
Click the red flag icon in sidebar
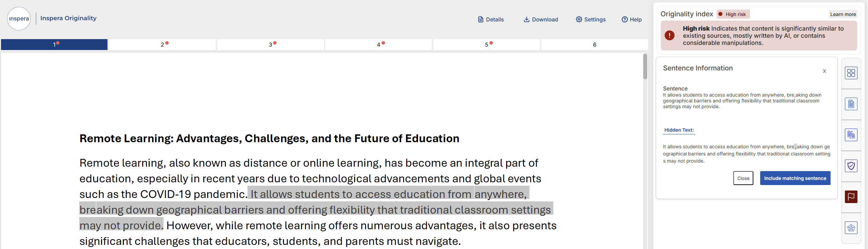click(x=851, y=197)
